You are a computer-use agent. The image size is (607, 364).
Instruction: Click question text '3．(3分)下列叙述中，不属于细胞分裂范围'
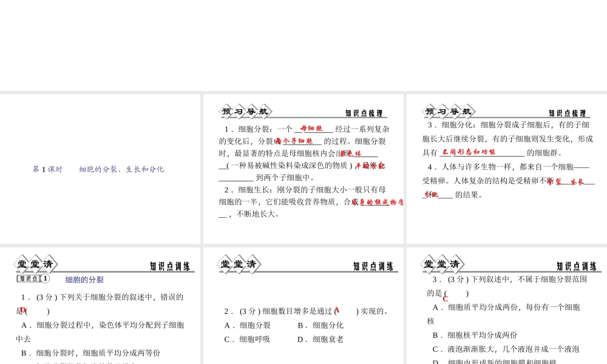pyautogui.click(x=509, y=279)
